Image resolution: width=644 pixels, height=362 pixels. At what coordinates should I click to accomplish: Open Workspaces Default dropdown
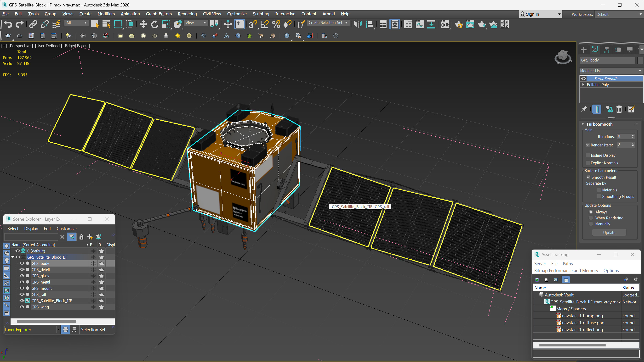click(x=619, y=14)
